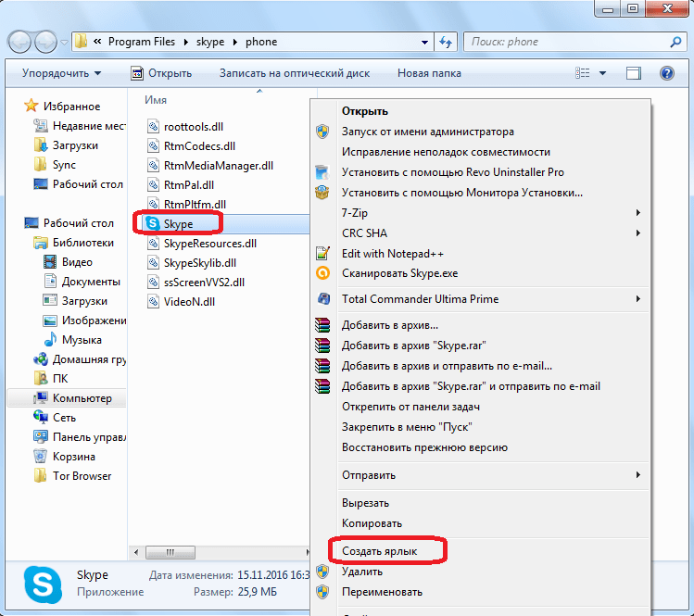Image resolution: width=694 pixels, height=616 pixels.
Task: Click the VideoN.dll file icon
Action: (x=153, y=302)
